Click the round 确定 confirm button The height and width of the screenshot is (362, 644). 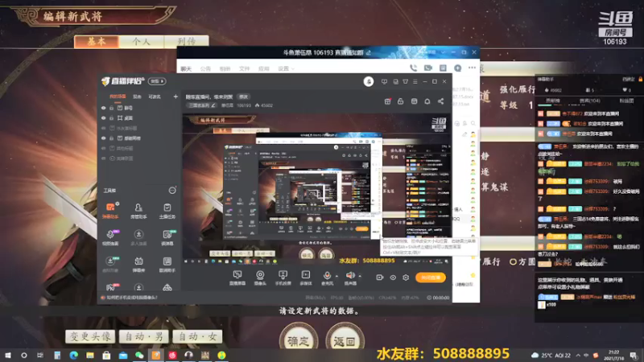tap(299, 339)
